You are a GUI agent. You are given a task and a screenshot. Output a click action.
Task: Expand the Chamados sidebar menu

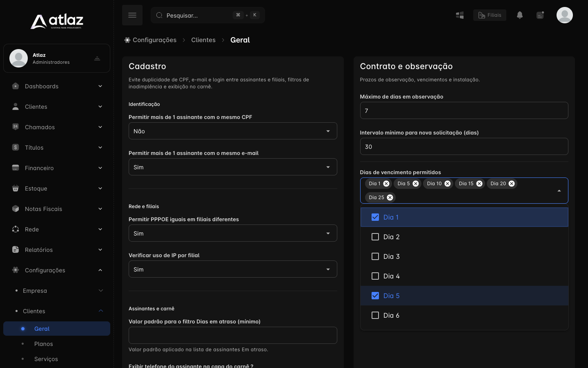point(57,127)
